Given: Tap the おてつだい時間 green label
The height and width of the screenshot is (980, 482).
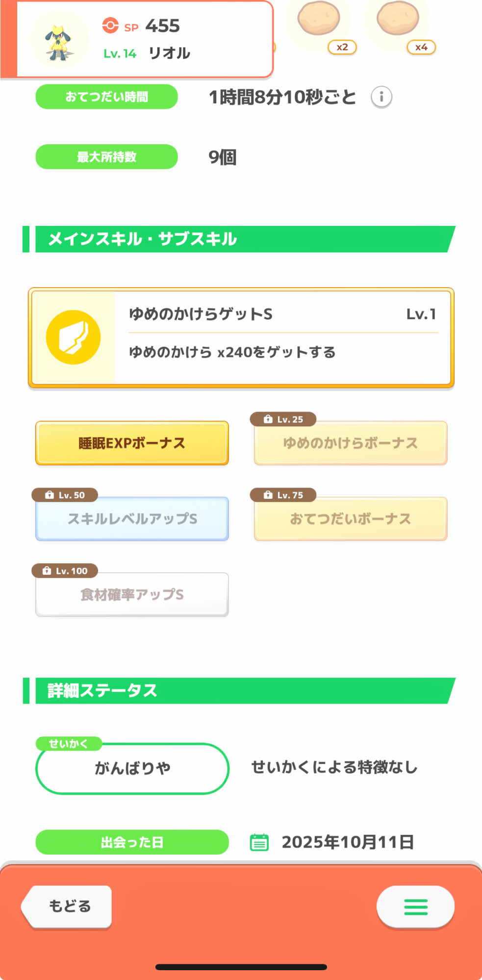Looking at the screenshot, I should pos(106,97).
